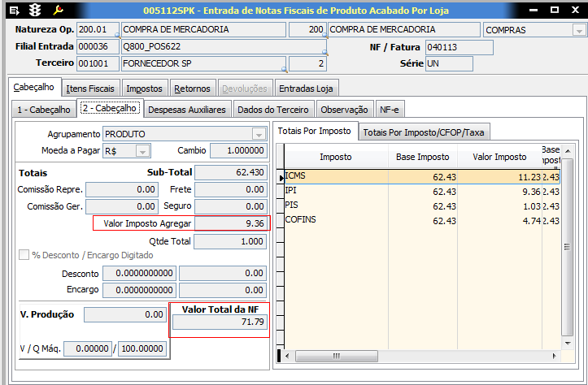Screen dimensions: 588x385
Task: Click the V / Q Máq. field 100.00000
Action: coord(142,349)
